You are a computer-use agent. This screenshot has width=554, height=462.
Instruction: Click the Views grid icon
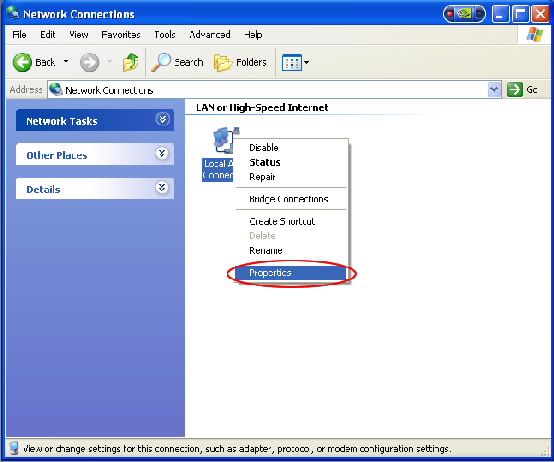click(291, 63)
